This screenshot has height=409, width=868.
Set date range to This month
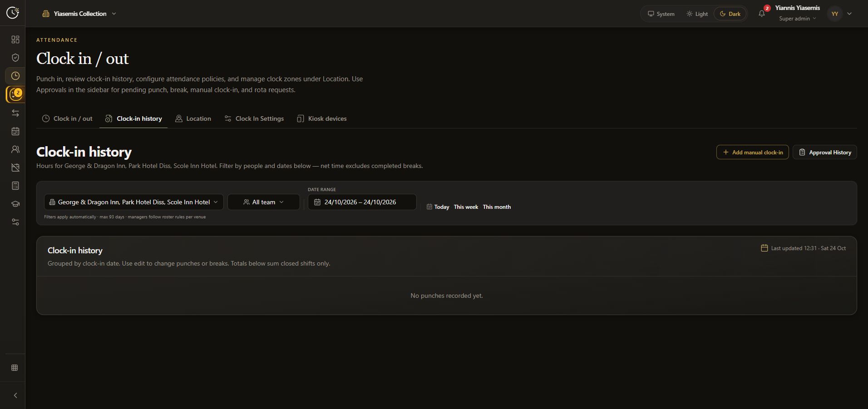497,207
